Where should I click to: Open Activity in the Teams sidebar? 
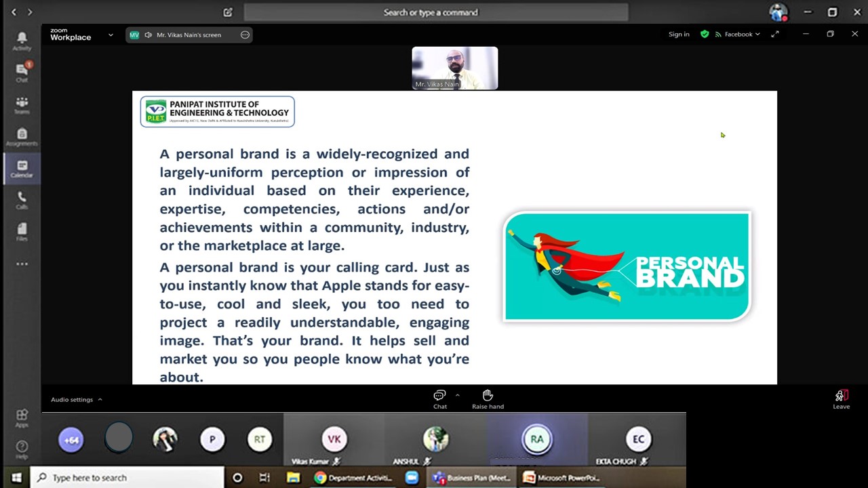(22, 41)
